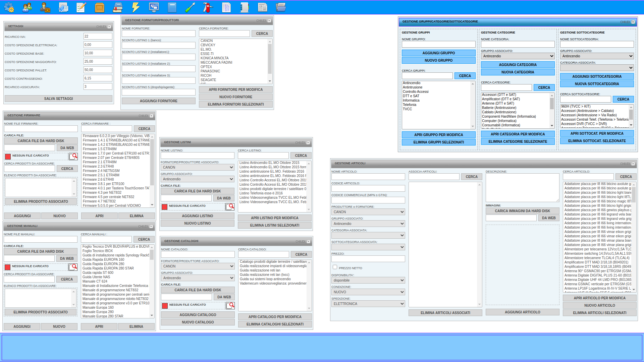Open Spedizione dropdown showing ELETTRONICA
The width and height of the screenshot is (644, 362).
(368, 304)
